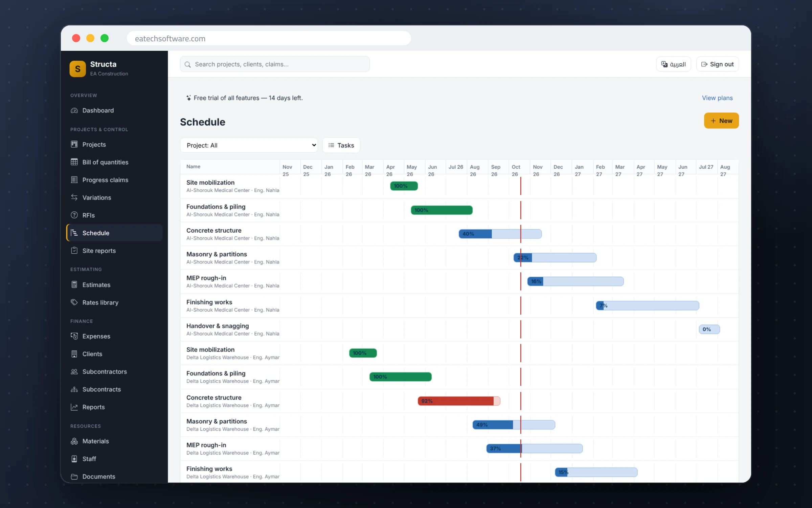This screenshot has width=812, height=508.
Task: Click the 92% red Concrete structure bar
Action: (459, 401)
